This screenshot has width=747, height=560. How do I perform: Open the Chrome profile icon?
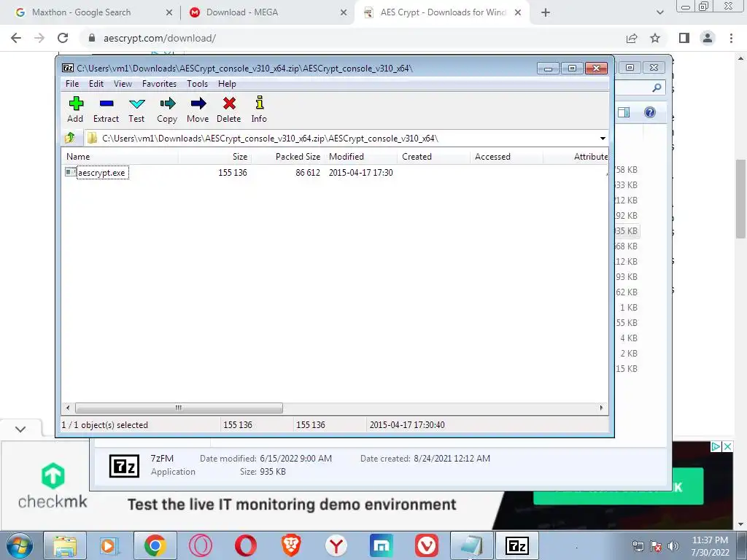tap(708, 38)
